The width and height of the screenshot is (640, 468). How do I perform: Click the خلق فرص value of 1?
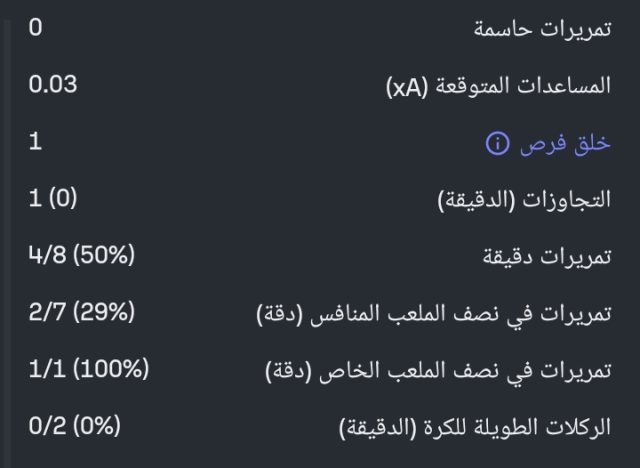(35, 142)
